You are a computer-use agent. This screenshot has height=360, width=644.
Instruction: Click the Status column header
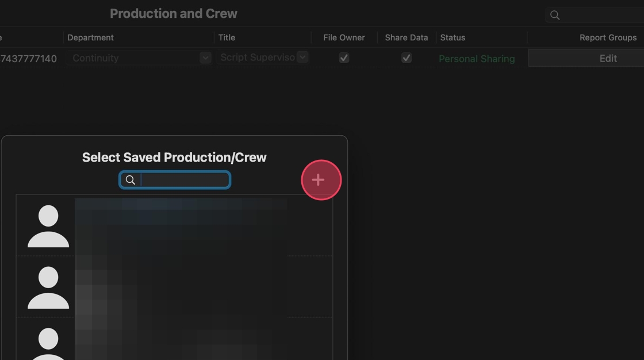[453, 37]
